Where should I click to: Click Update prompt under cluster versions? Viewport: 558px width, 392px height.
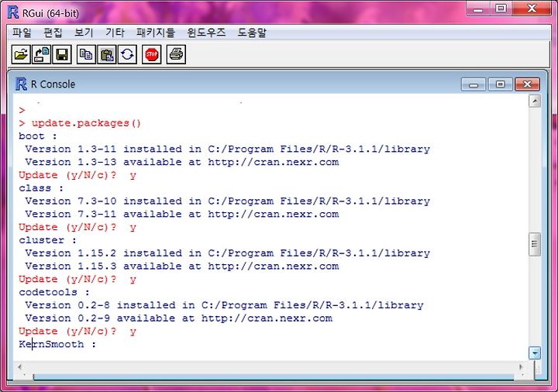pos(77,279)
